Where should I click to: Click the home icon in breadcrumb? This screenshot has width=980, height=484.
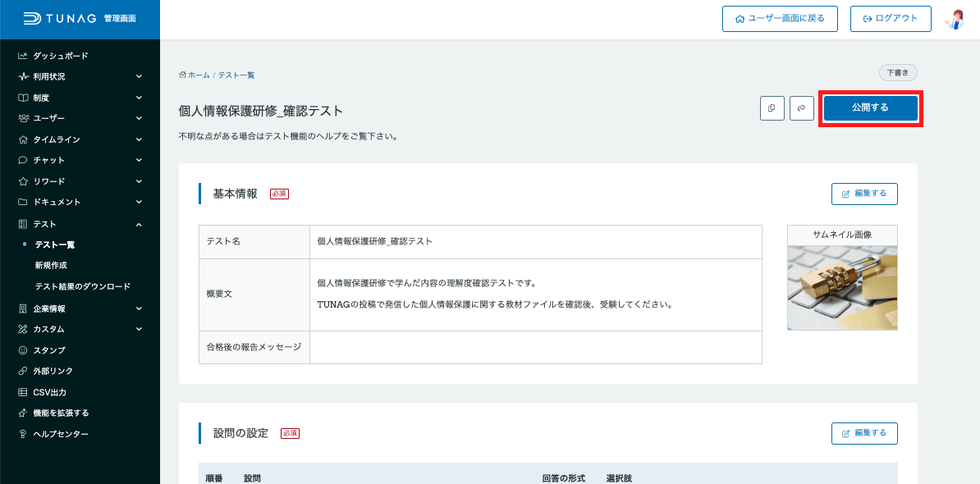[x=182, y=75]
